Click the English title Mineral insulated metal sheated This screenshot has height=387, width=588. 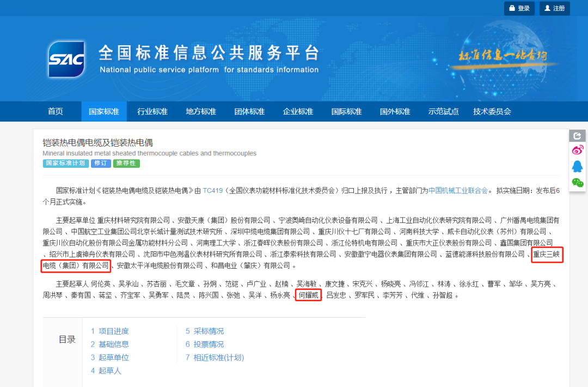(x=149, y=153)
